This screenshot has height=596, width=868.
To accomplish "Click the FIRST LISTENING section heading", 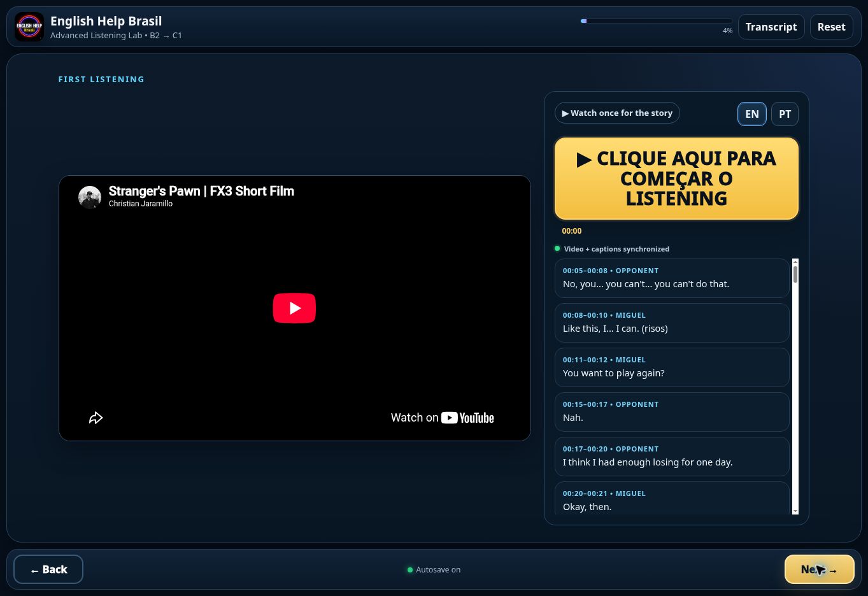I will tap(101, 80).
